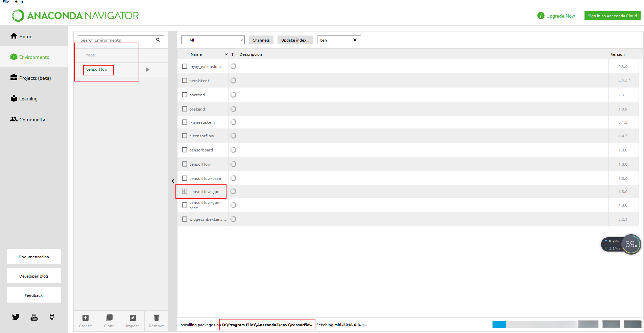Click the Create environment plus icon
This screenshot has width=644, height=333.
pos(86,318)
